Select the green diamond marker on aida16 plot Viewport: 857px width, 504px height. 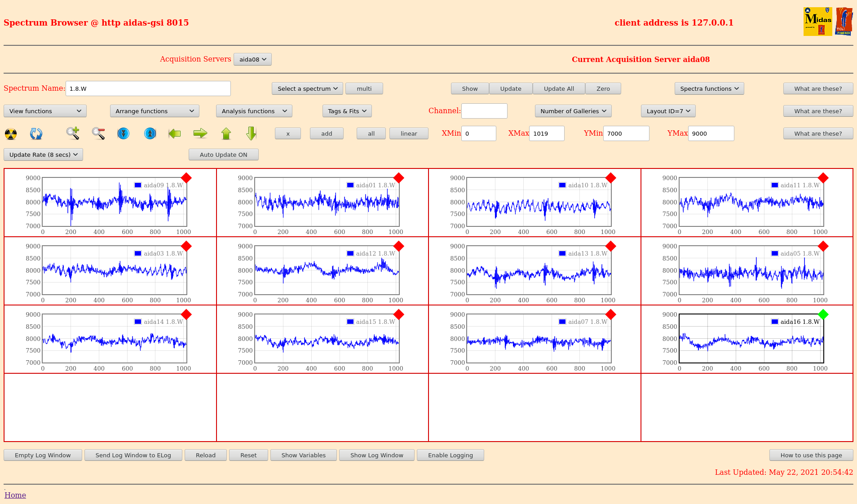[x=823, y=314]
